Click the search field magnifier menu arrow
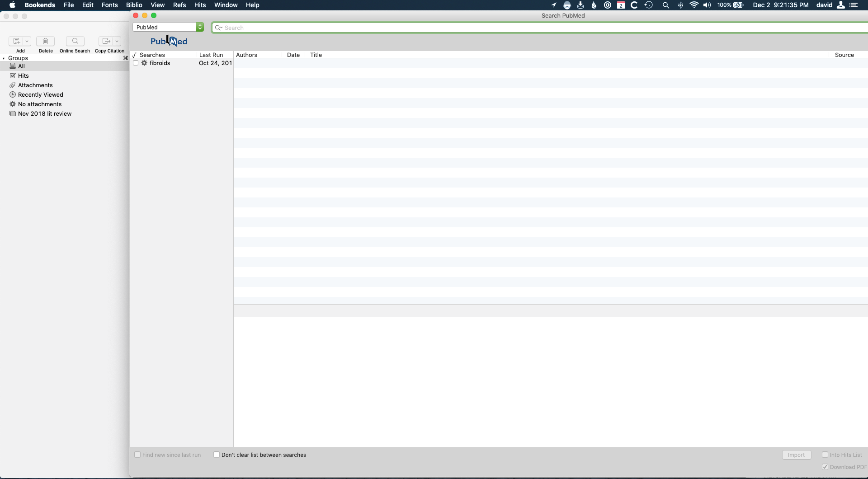The width and height of the screenshot is (868, 479). click(219, 28)
